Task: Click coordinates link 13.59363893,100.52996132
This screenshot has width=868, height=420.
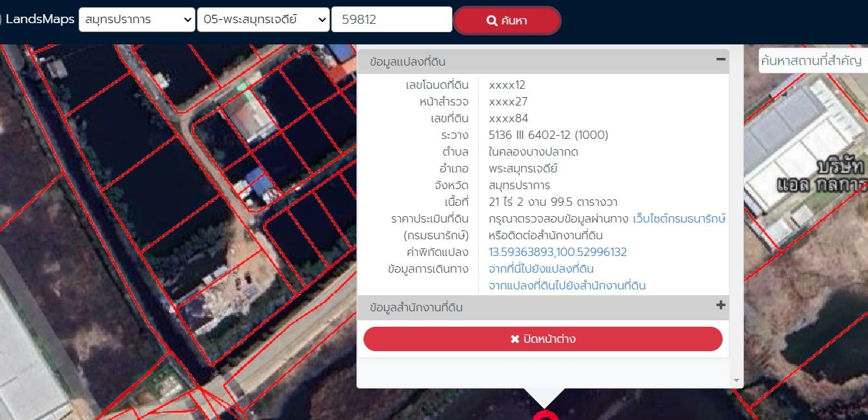Action: coord(558,252)
